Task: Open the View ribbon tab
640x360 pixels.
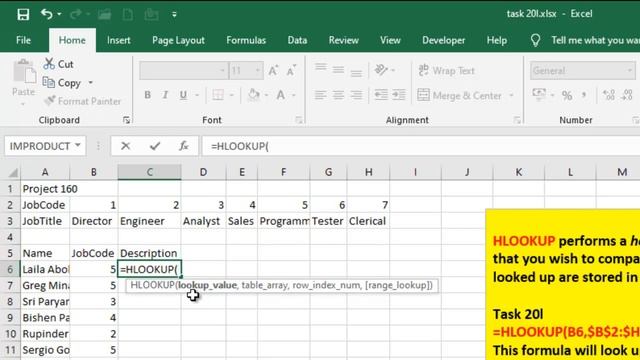Action: [390, 40]
